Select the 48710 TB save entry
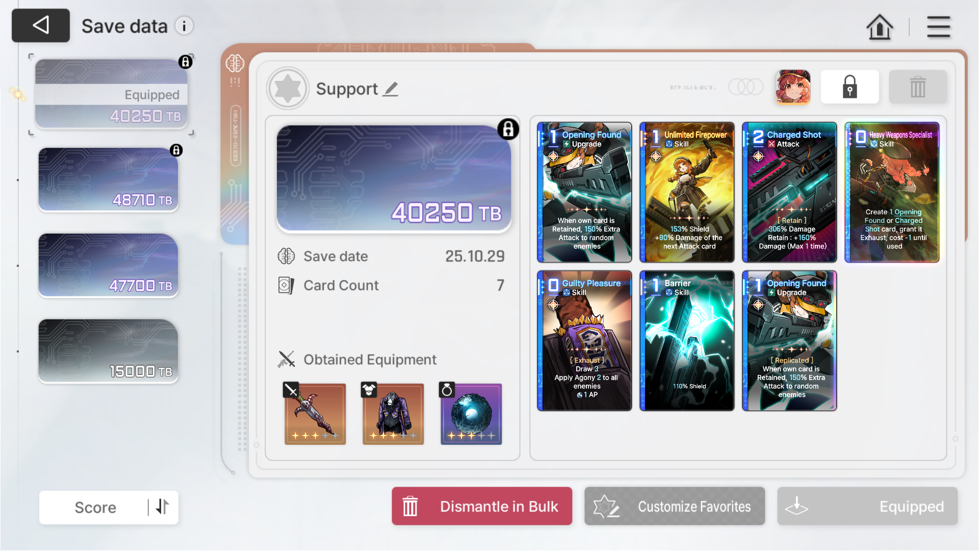The image size is (980, 556). pos(108,180)
